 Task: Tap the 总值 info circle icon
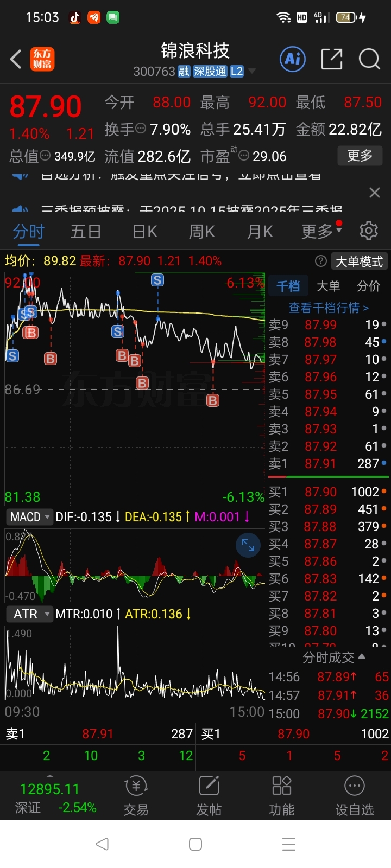click(x=46, y=156)
